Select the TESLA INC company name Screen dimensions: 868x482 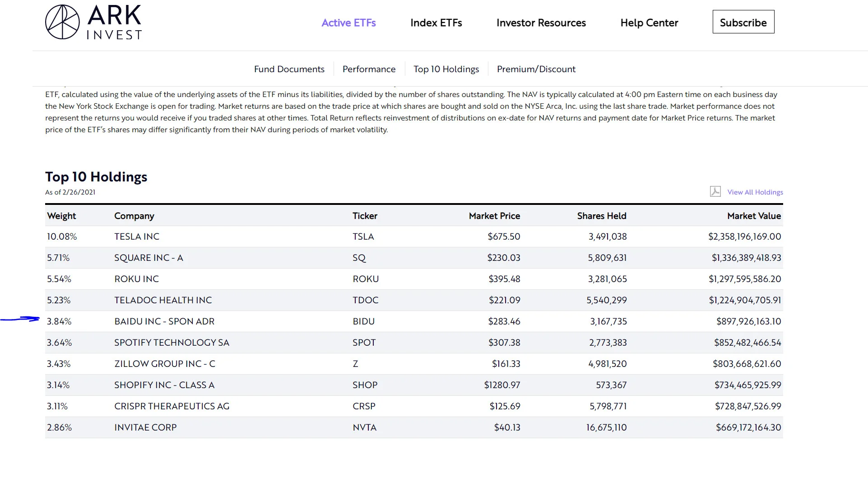(137, 236)
